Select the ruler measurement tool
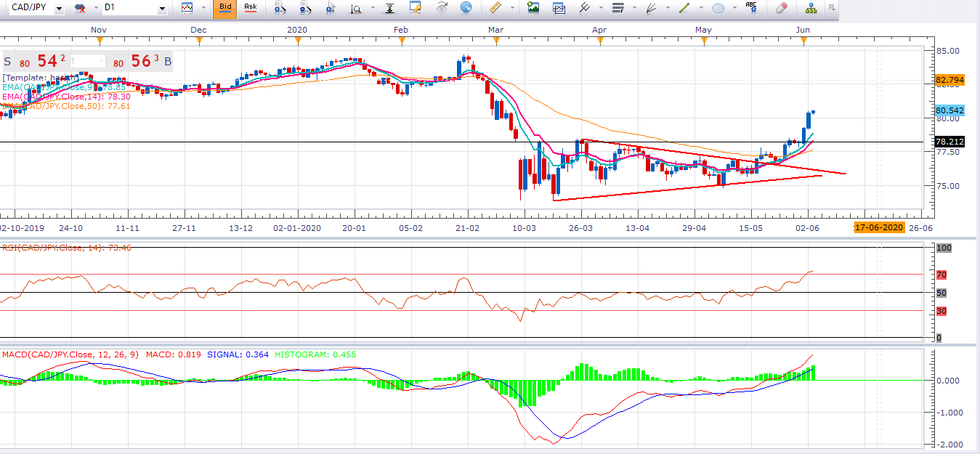 497,9
